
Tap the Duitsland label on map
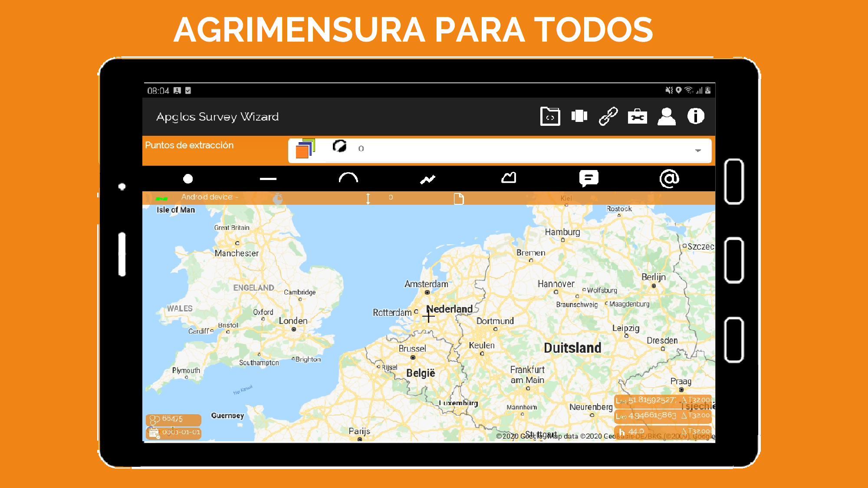572,348
